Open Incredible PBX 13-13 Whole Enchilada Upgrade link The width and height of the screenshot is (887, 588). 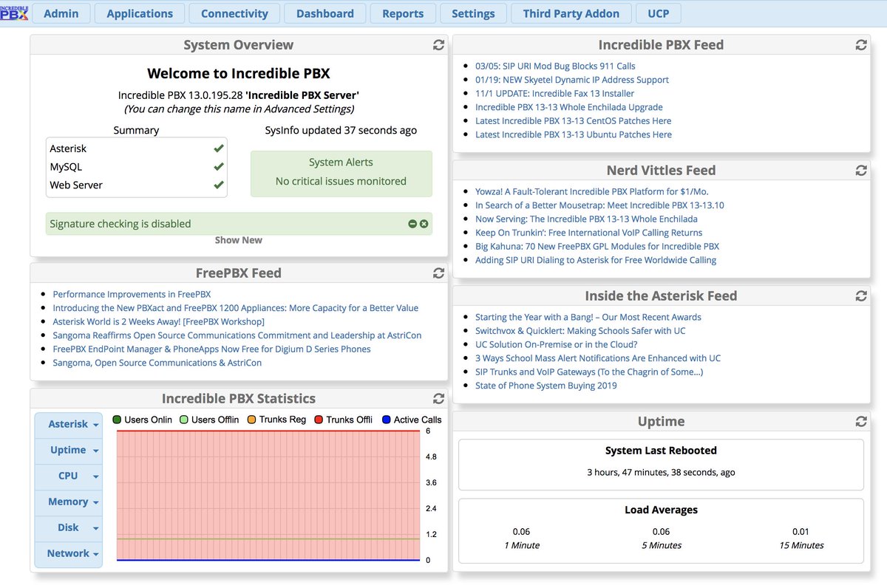tap(569, 107)
